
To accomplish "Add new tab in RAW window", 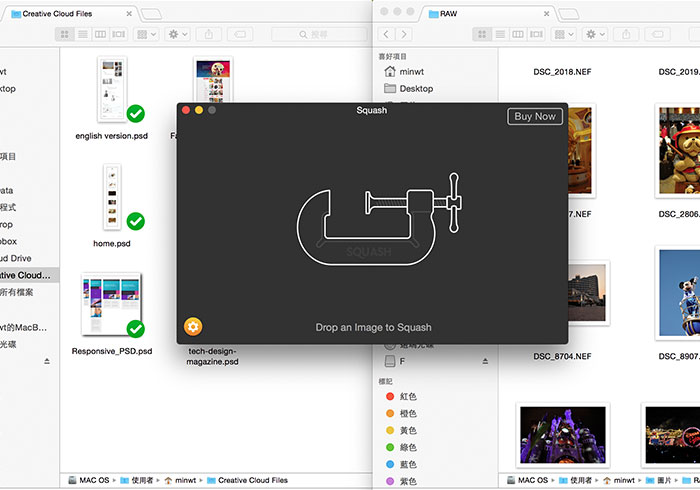I will click(x=569, y=14).
